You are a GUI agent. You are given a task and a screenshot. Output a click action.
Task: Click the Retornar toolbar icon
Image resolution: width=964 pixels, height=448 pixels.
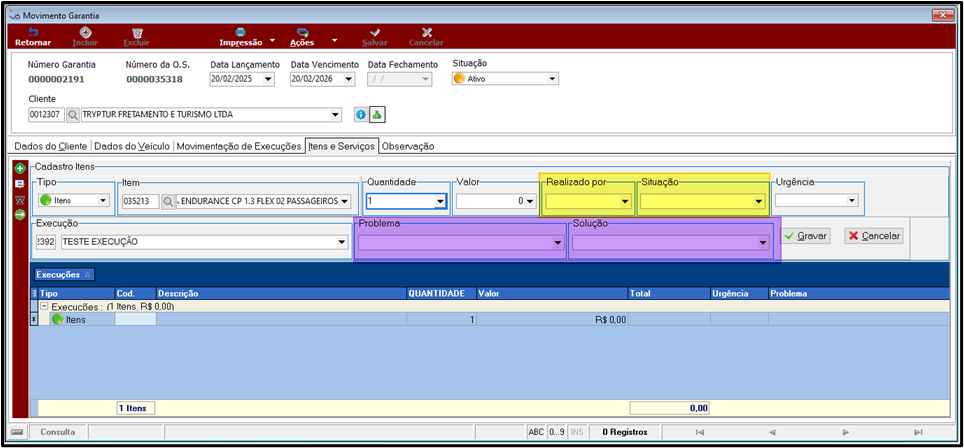click(x=33, y=33)
